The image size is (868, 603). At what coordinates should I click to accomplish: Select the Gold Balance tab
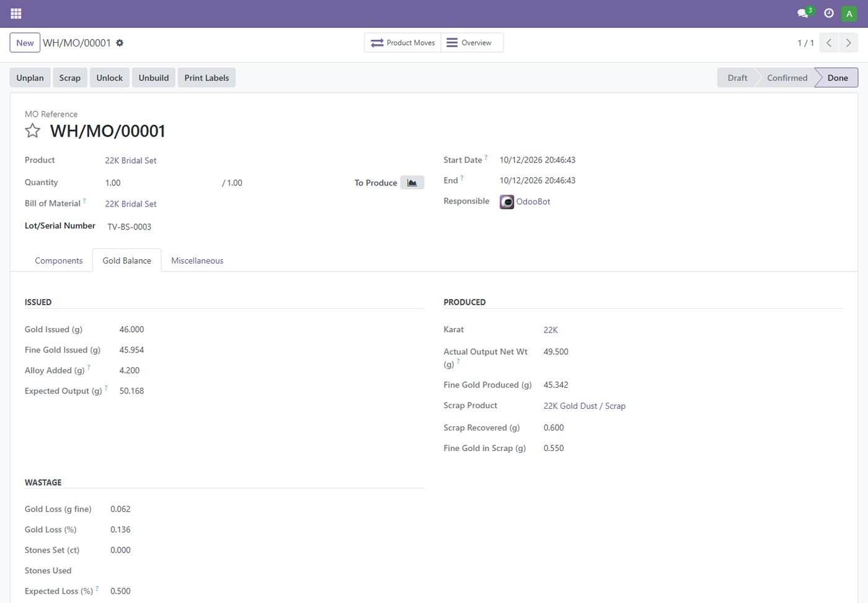127,261
